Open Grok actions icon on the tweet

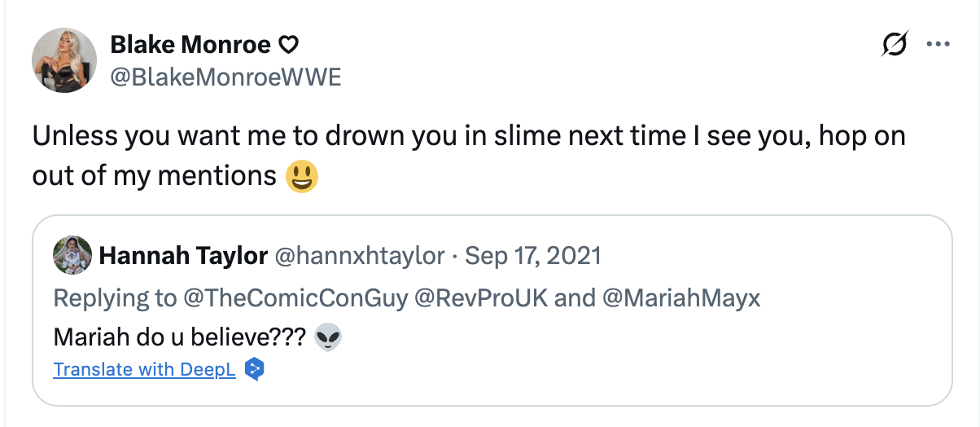(895, 45)
